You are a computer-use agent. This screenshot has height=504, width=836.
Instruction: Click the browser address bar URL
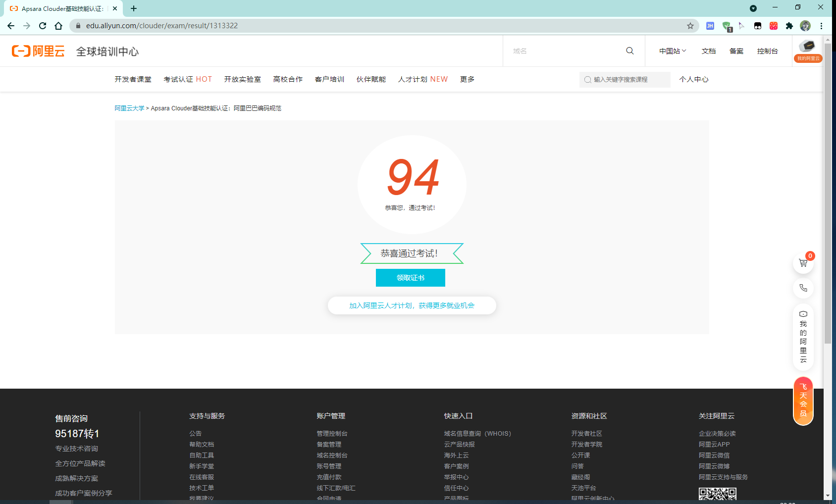(162, 26)
